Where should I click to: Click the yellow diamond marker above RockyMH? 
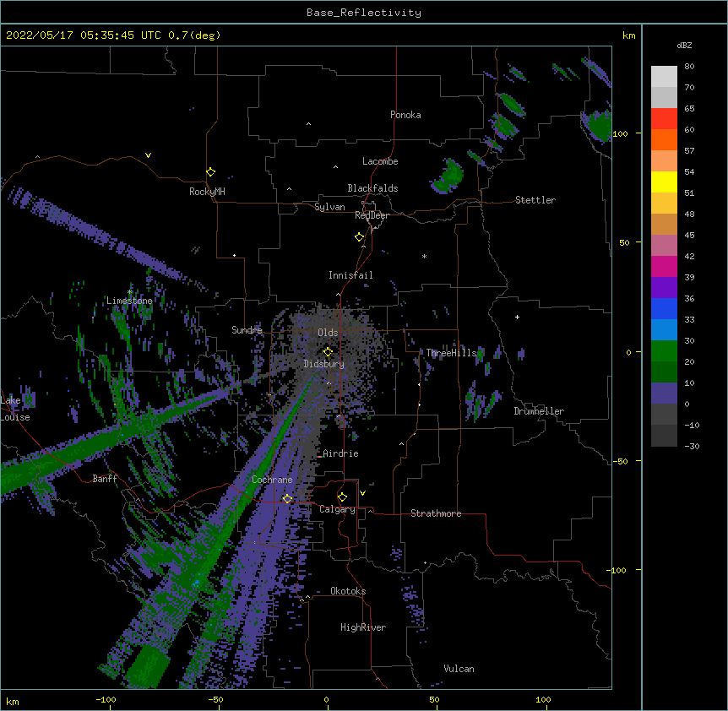point(211,172)
